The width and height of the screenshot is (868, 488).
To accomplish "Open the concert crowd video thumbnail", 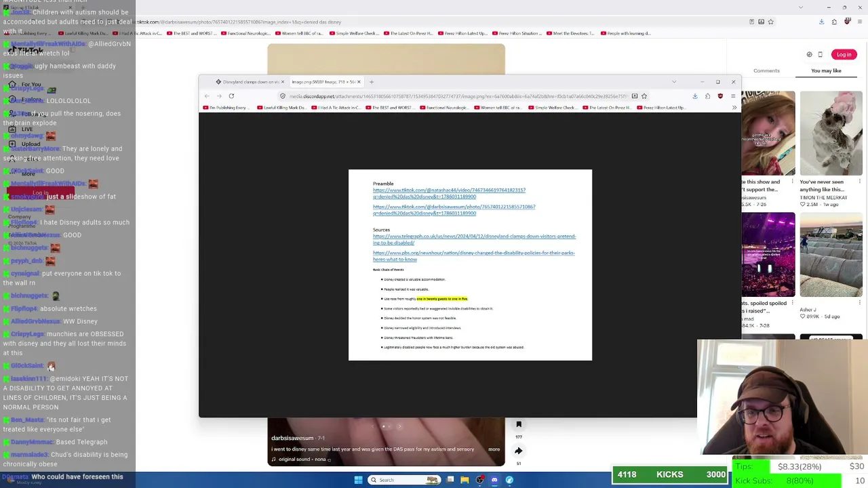I will [x=768, y=255].
